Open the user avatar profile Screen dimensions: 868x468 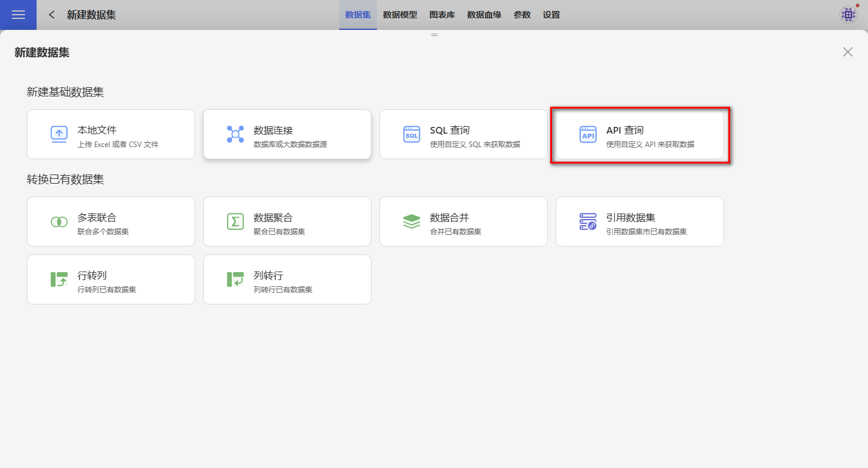pyautogui.click(x=848, y=15)
